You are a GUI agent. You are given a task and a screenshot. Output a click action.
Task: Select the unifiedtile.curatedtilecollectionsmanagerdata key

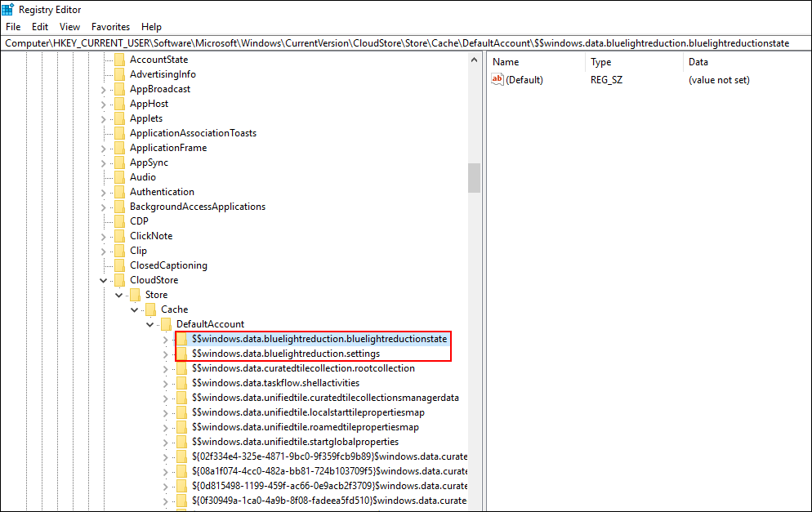pos(325,398)
